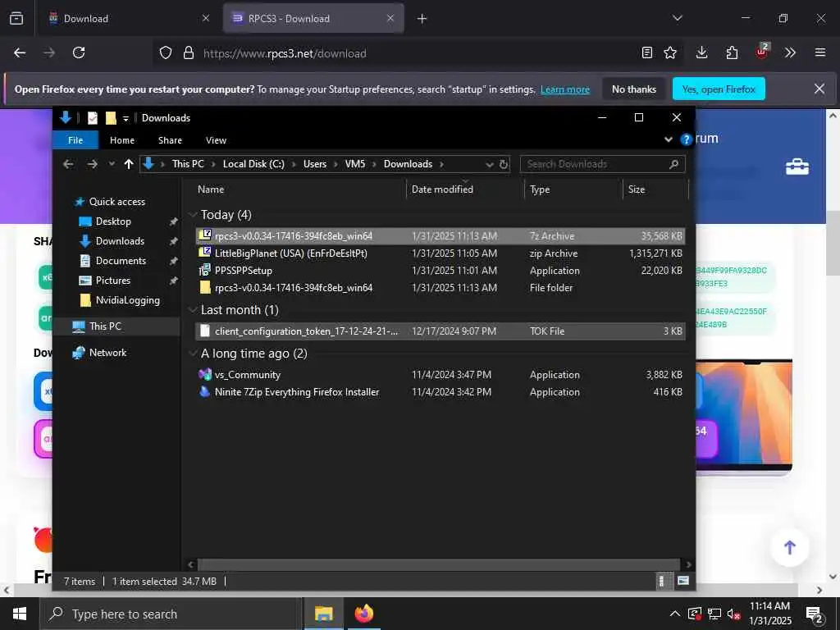List all Firefox tabs dropdown
The height and width of the screenshot is (630, 840).
pyautogui.click(x=678, y=18)
